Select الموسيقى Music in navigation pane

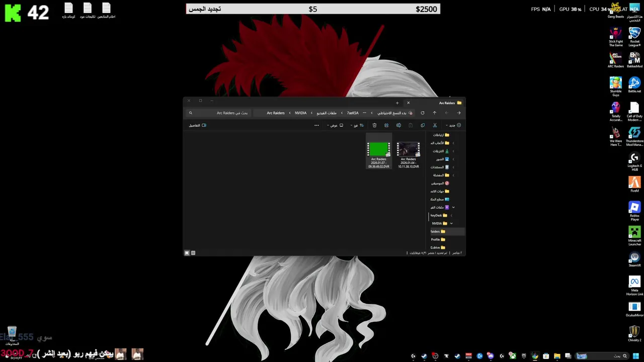pos(440,183)
